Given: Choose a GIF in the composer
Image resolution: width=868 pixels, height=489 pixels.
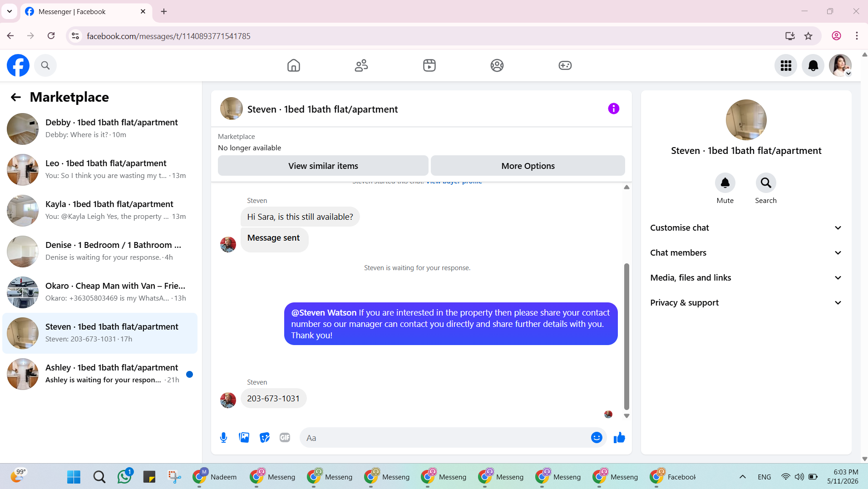Looking at the screenshot, I should [285, 438].
